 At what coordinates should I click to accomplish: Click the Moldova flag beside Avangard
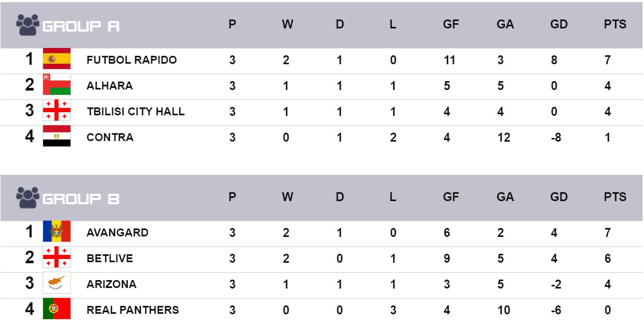point(57,232)
